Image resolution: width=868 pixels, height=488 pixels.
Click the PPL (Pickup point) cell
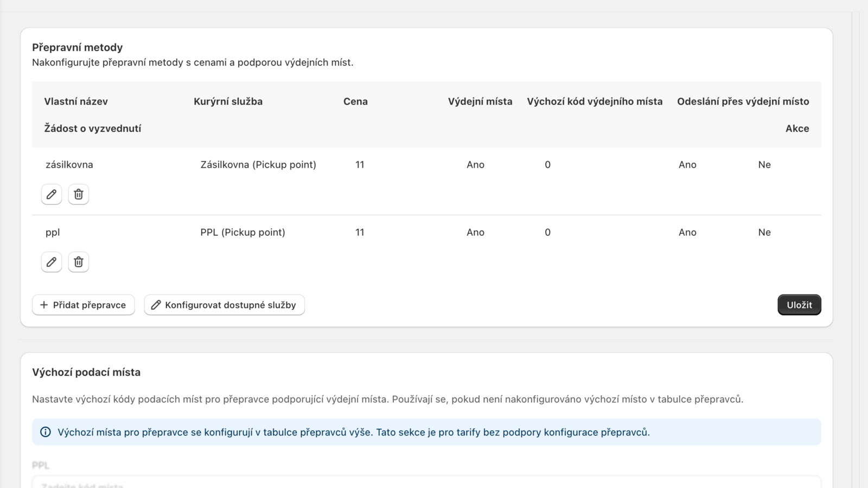242,233
